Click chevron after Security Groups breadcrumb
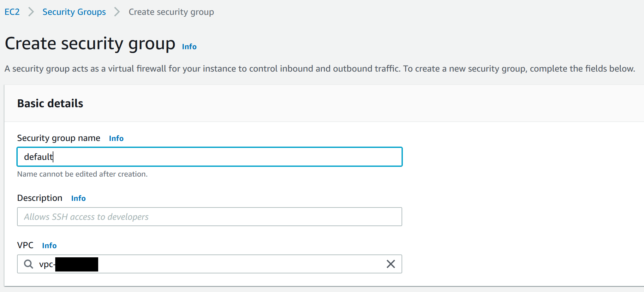 [117, 12]
